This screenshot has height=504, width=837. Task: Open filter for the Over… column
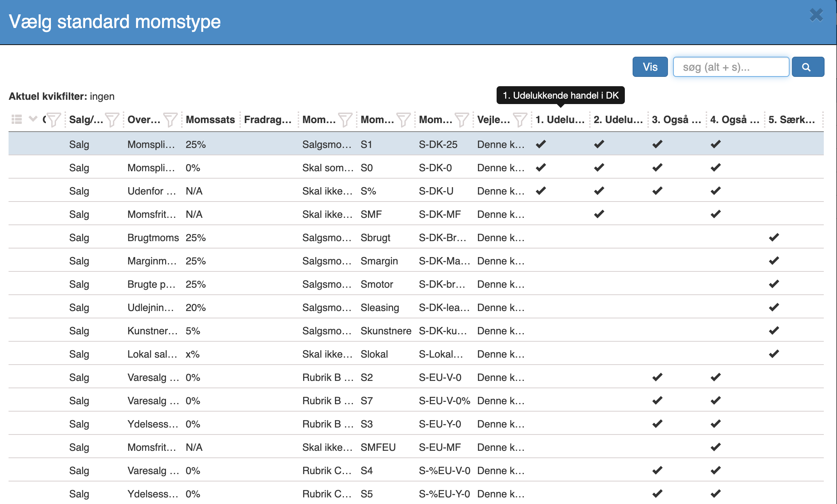pyautogui.click(x=170, y=120)
